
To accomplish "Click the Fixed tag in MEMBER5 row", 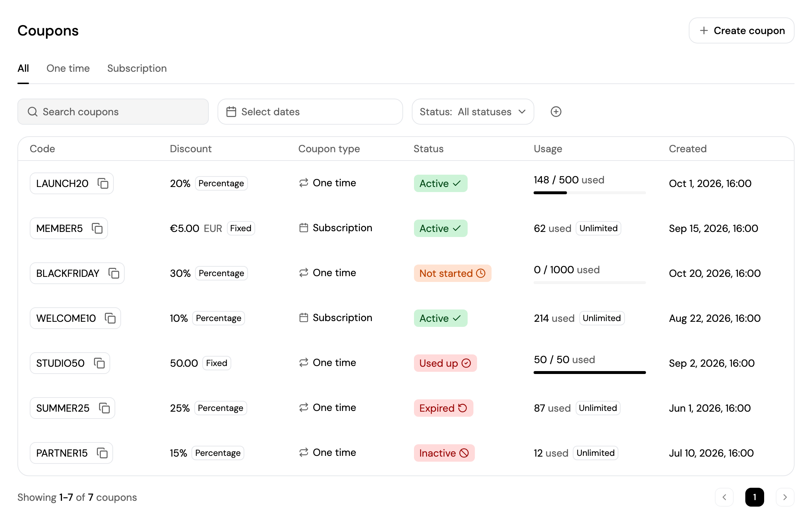I will 241,228.
